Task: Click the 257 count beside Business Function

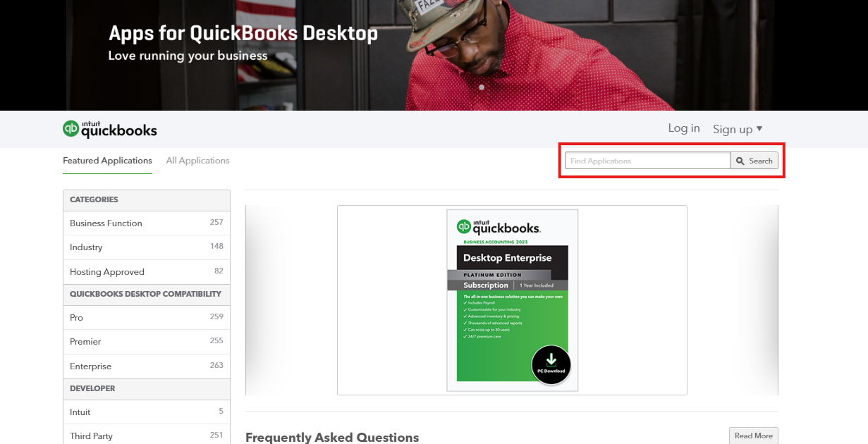Action: click(216, 222)
